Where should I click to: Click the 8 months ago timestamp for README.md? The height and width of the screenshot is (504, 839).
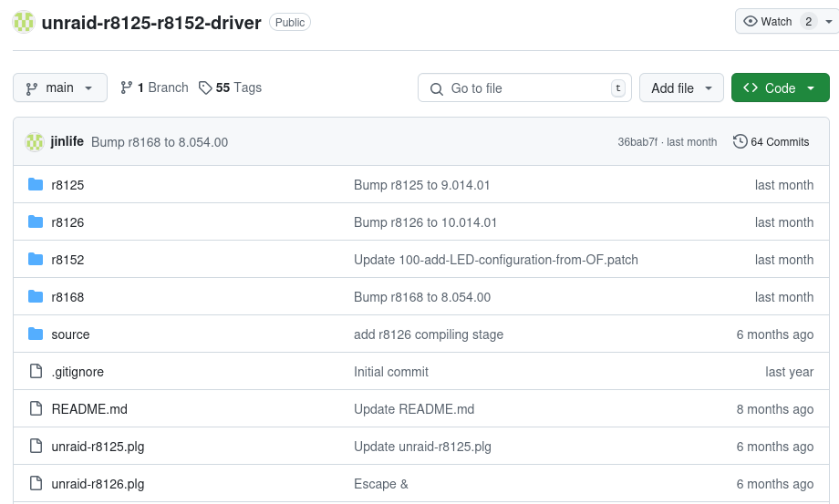pyautogui.click(x=775, y=409)
